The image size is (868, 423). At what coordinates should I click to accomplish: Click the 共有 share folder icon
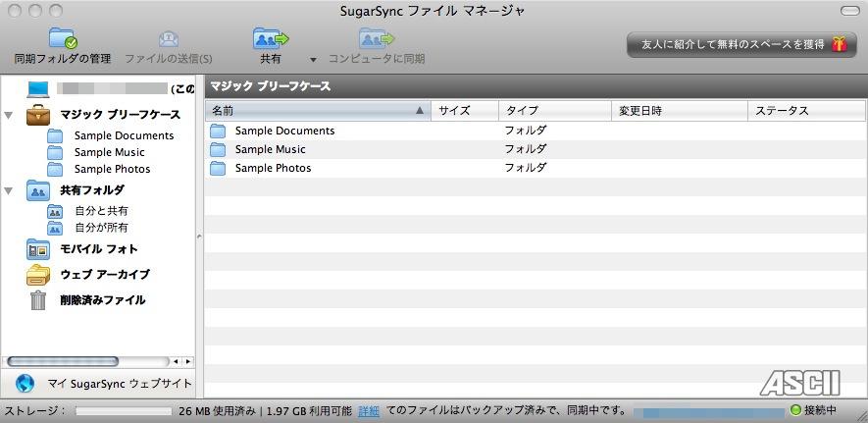pyautogui.click(x=271, y=38)
